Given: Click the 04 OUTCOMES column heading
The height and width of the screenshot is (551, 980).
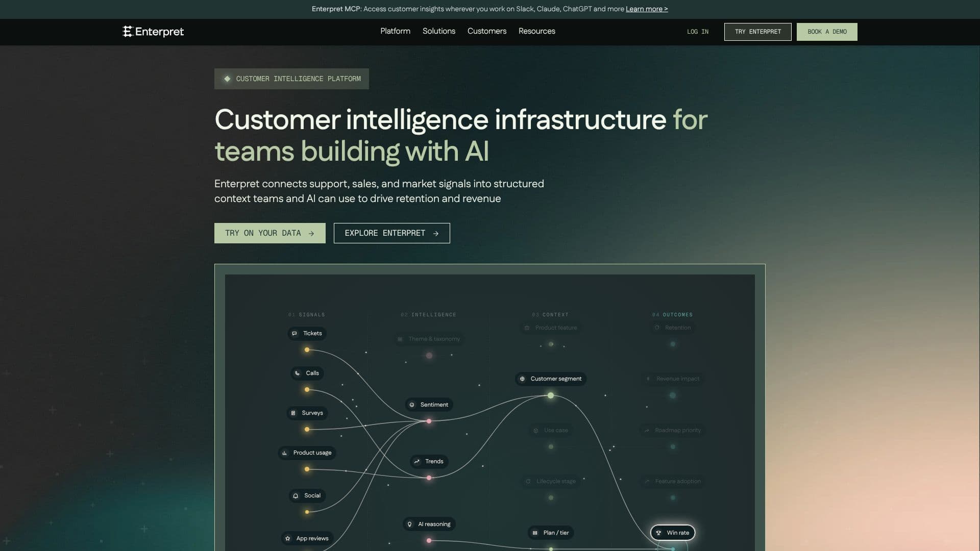Looking at the screenshot, I should tap(672, 315).
